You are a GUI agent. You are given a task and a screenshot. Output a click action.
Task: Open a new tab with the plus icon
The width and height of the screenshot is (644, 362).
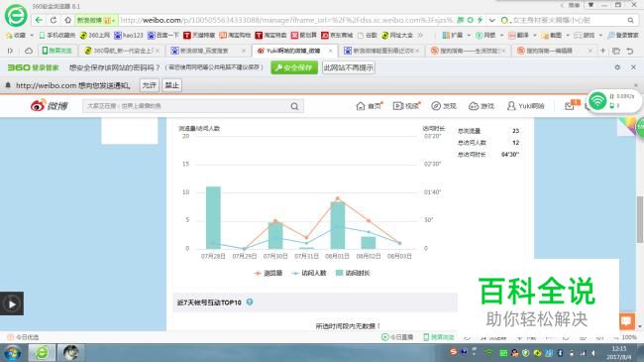pos(602,51)
